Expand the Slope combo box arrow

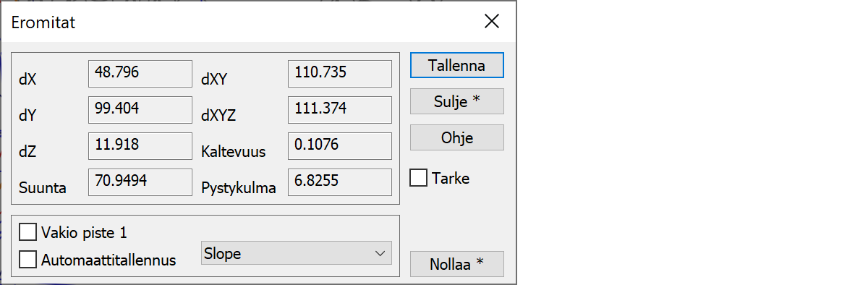pyautogui.click(x=380, y=254)
